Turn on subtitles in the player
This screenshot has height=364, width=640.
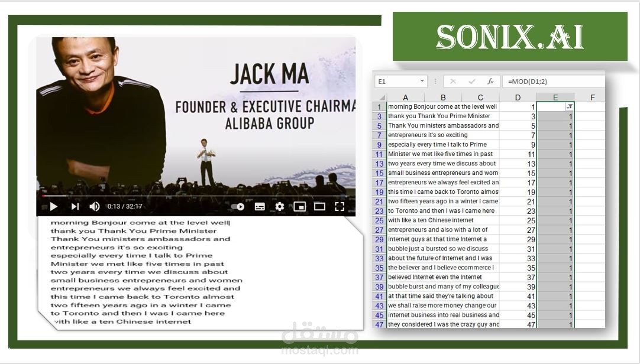click(260, 207)
